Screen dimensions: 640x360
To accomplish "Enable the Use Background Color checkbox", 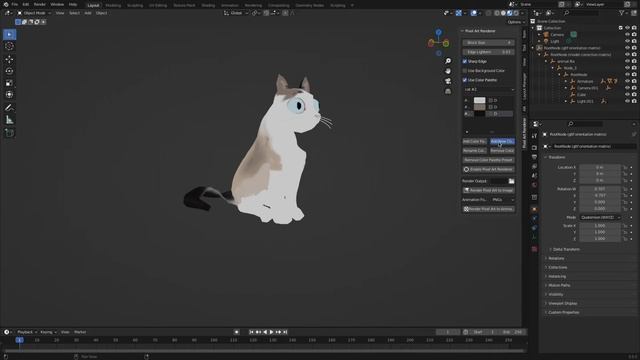I will coord(465,71).
